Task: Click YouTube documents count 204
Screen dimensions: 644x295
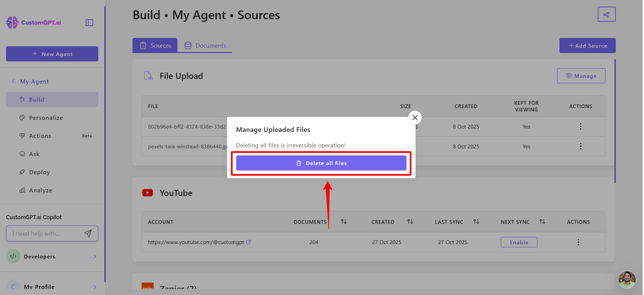Action: coord(314,242)
